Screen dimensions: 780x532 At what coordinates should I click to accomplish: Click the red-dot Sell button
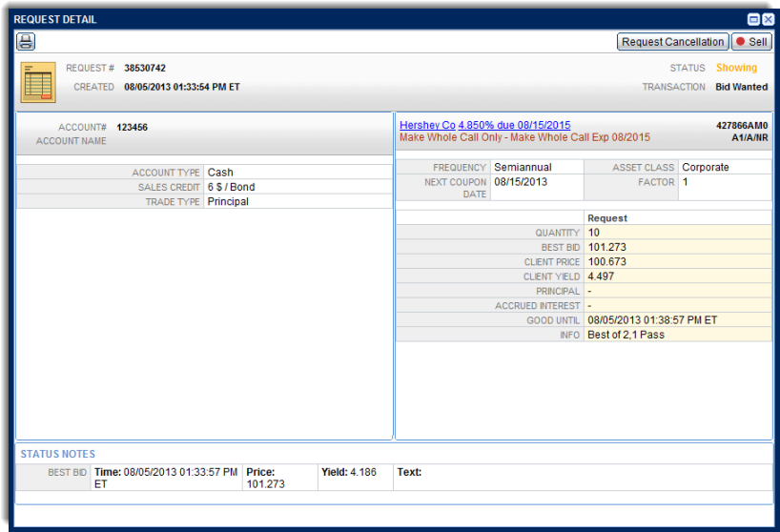coord(751,42)
